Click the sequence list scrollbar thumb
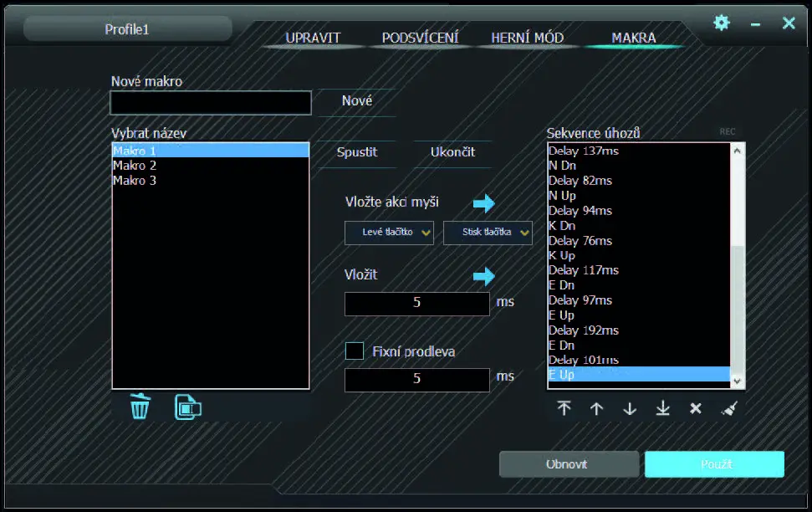The image size is (812, 512). (x=737, y=309)
